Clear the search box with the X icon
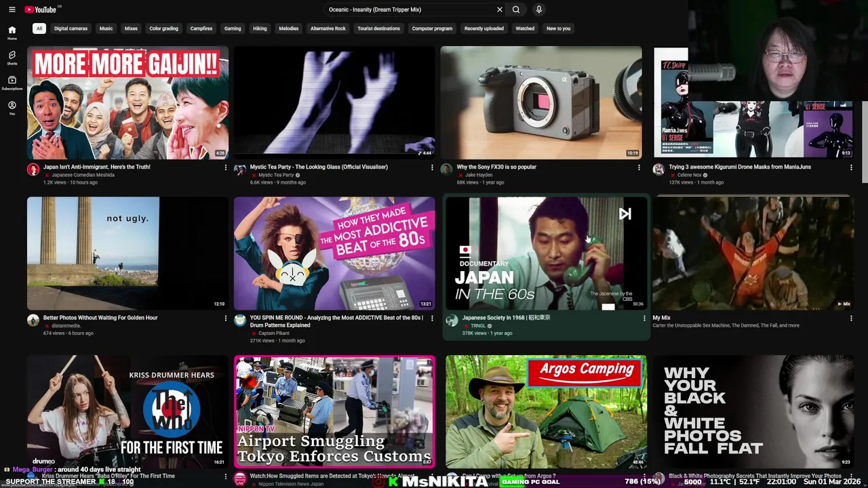This screenshot has height=488, width=868. (500, 9)
